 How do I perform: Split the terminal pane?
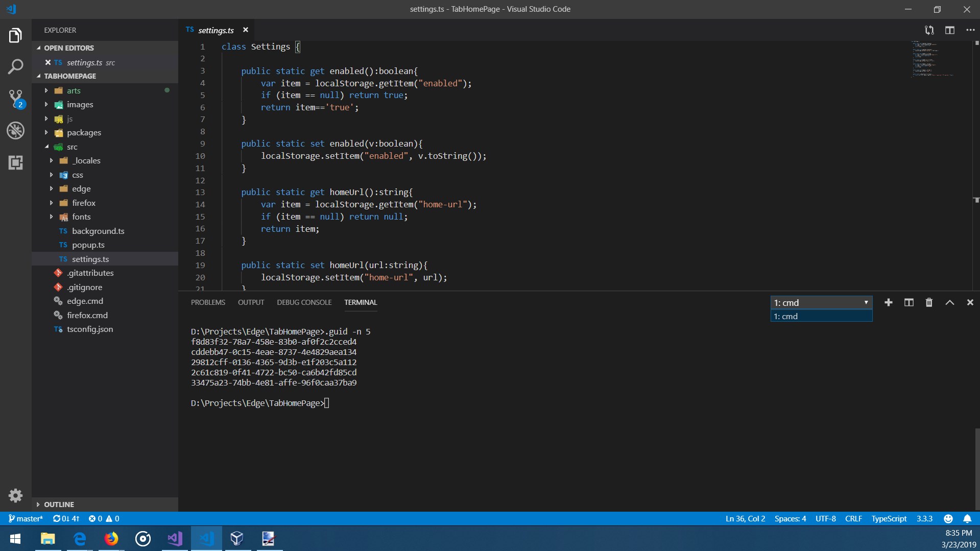pyautogui.click(x=909, y=302)
